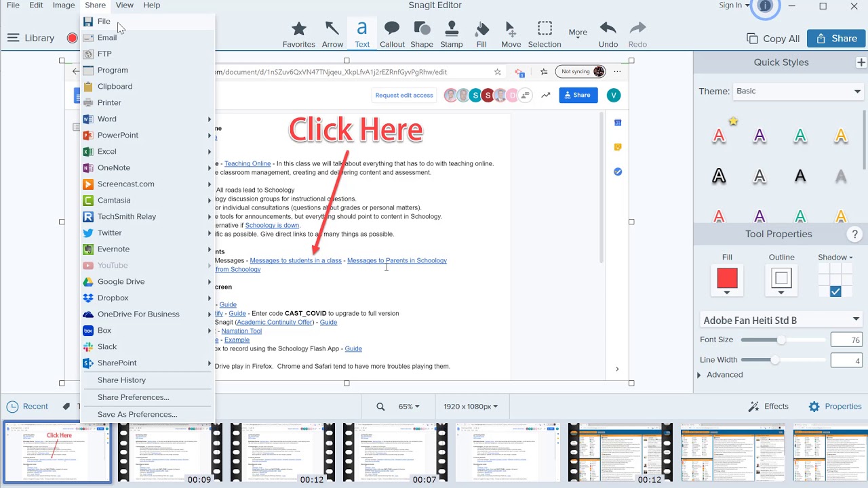Expand the Advanced section
This screenshot has height=488, width=868.
click(x=720, y=375)
